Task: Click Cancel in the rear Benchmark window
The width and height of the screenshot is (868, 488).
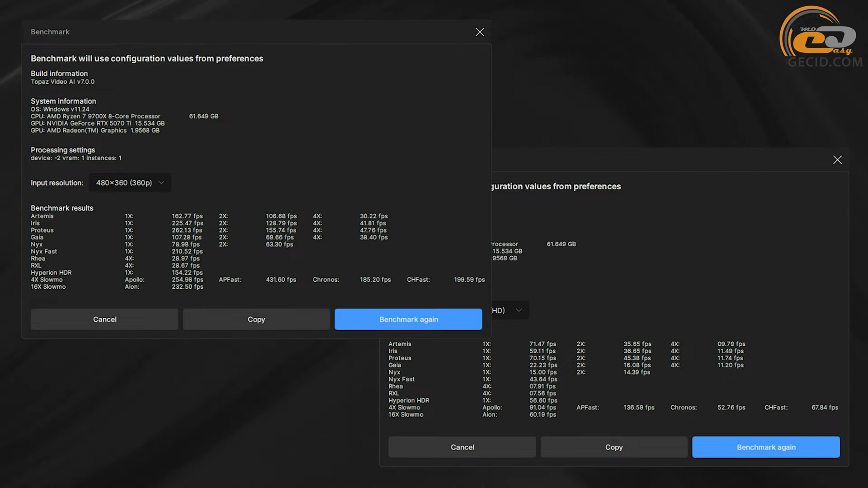Action: 462,447
